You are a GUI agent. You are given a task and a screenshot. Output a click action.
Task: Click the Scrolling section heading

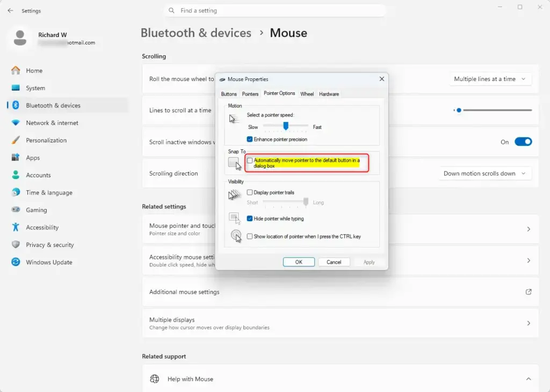[x=154, y=56]
